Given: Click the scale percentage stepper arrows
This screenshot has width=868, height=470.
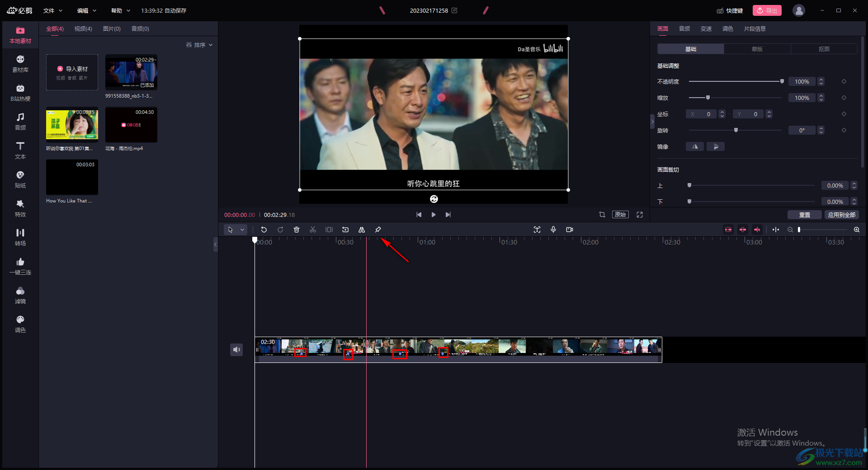Looking at the screenshot, I should [x=821, y=98].
